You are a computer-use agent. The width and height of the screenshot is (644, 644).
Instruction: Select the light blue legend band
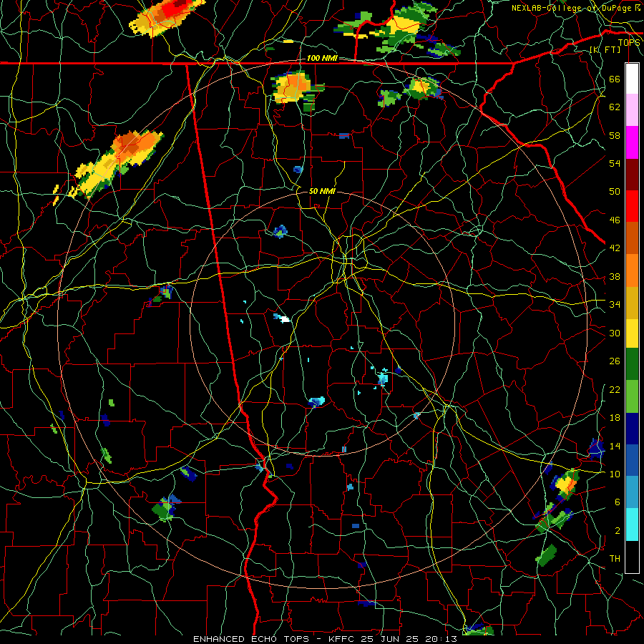[632, 492]
